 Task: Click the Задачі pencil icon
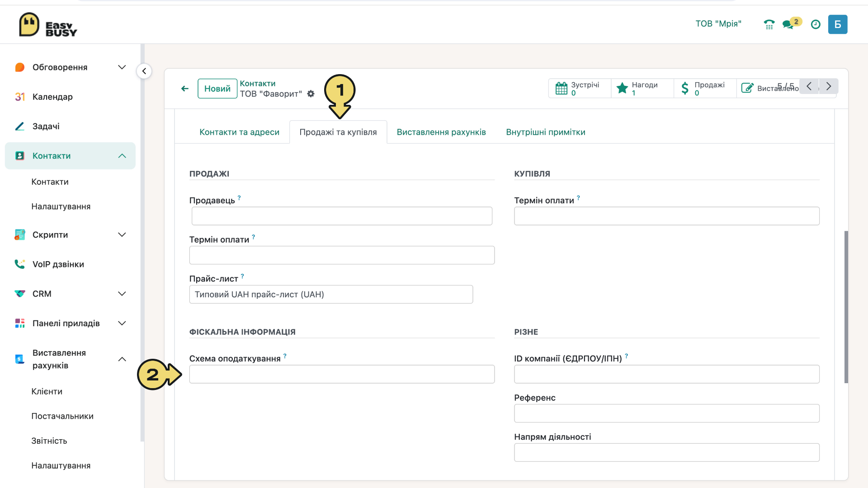pos(19,126)
